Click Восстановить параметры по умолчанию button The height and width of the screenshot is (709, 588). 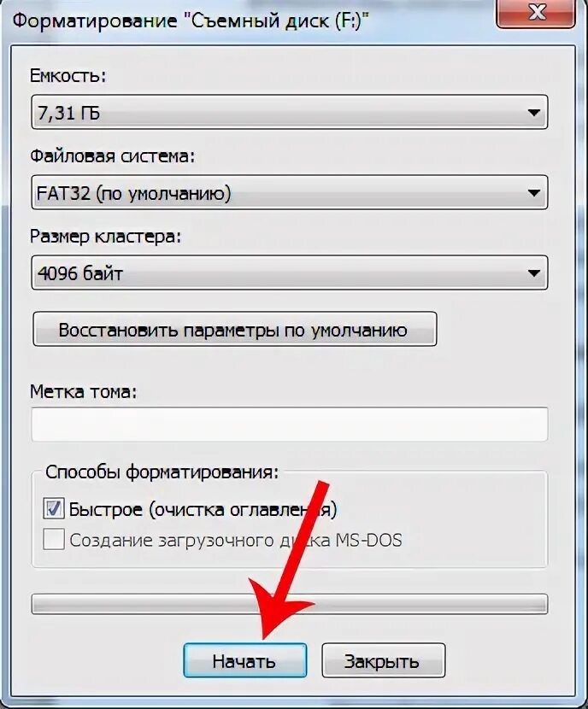pyautogui.click(x=235, y=329)
